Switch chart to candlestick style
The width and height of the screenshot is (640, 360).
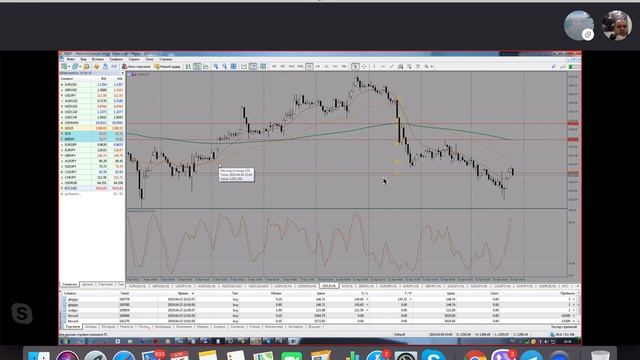(x=197, y=66)
